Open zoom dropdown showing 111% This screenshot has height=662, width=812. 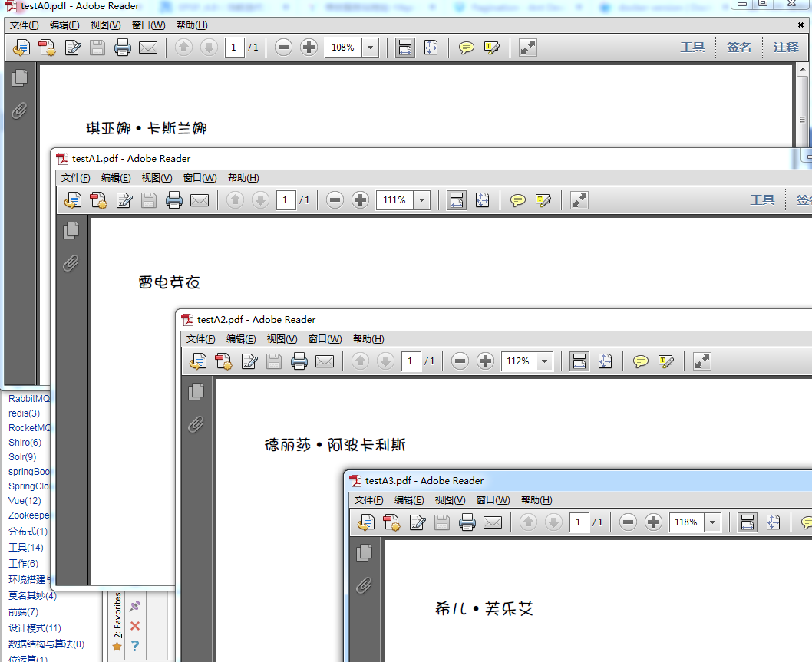click(421, 200)
